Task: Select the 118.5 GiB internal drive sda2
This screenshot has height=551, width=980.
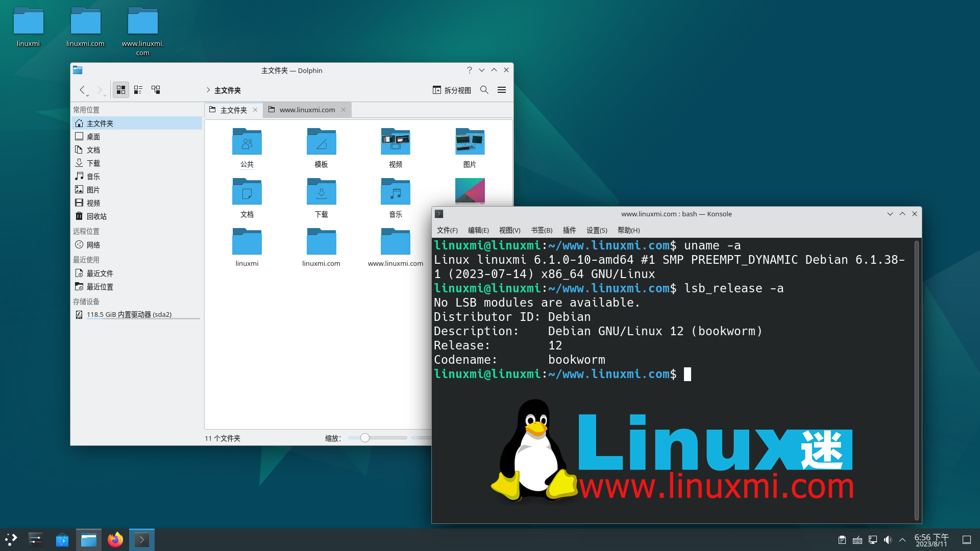Action: (137, 315)
